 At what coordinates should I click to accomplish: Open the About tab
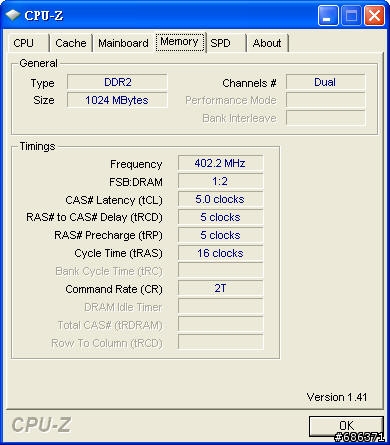coord(267,43)
